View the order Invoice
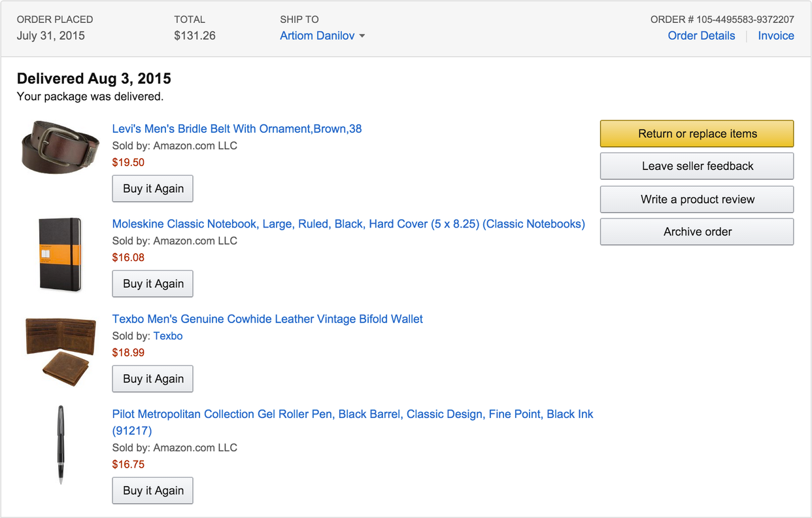 pyautogui.click(x=775, y=36)
